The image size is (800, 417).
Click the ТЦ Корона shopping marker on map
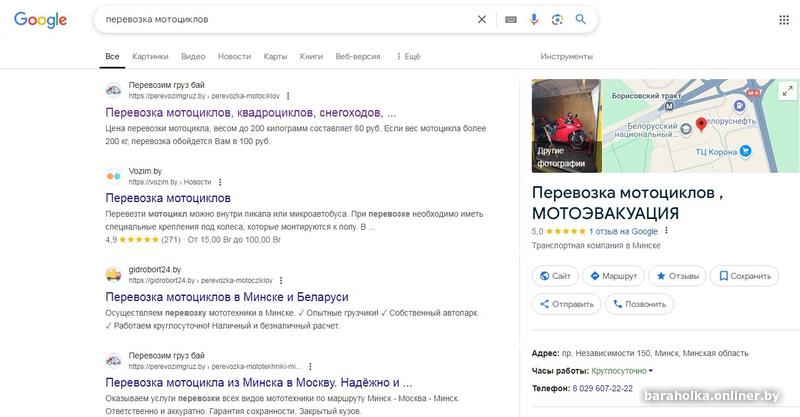coord(745,151)
